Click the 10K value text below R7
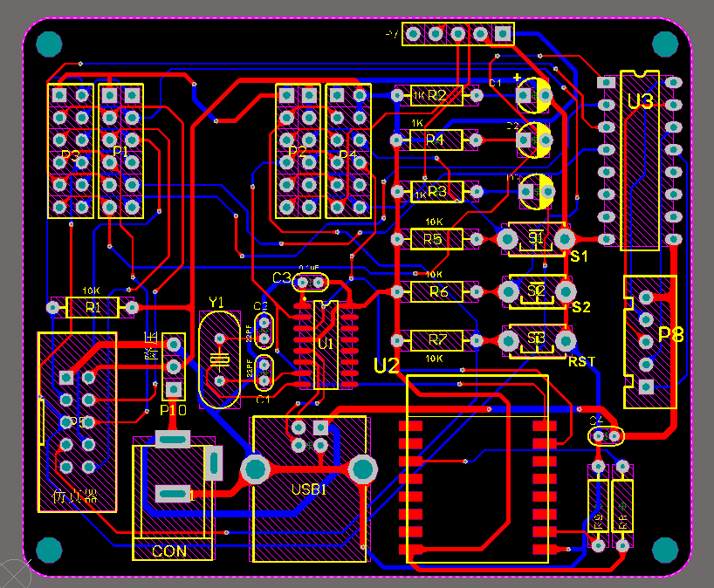The width and height of the screenshot is (714, 588). point(434,359)
